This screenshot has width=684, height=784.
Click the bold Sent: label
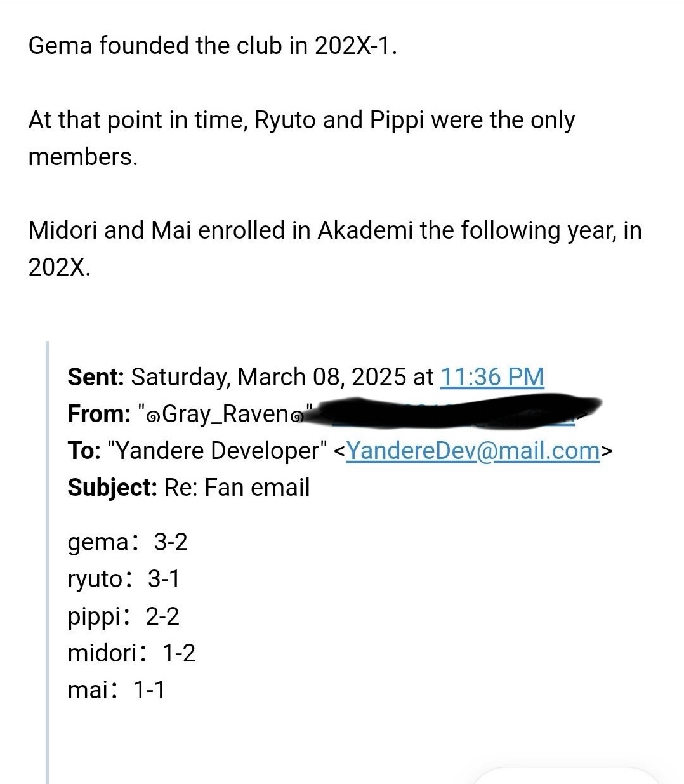click(96, 377)
